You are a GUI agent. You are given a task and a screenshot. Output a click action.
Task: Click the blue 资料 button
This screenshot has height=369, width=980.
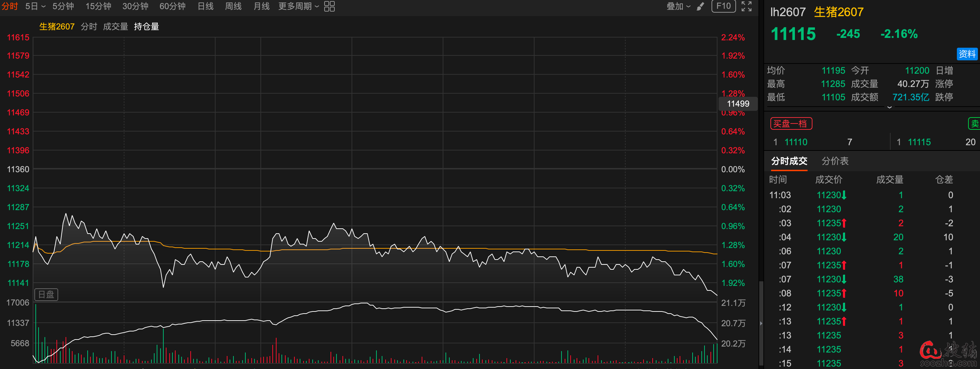(x=967, y=54)
